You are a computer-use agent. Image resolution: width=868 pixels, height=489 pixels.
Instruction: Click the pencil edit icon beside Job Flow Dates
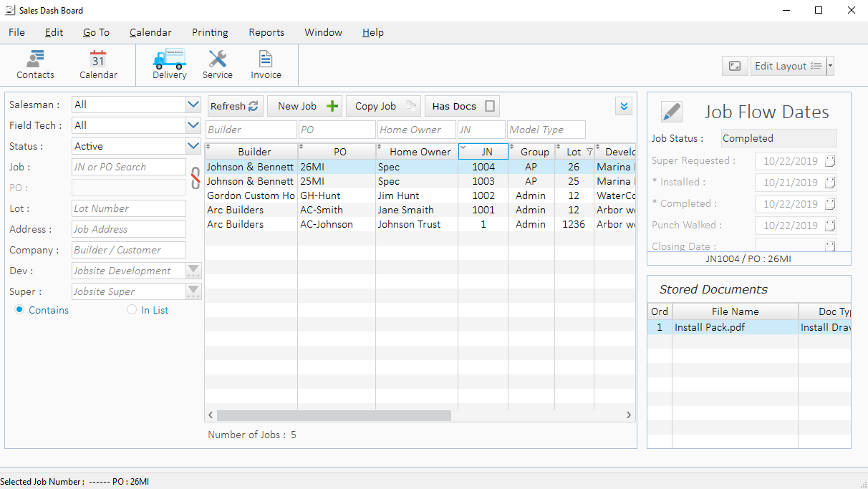671,112
